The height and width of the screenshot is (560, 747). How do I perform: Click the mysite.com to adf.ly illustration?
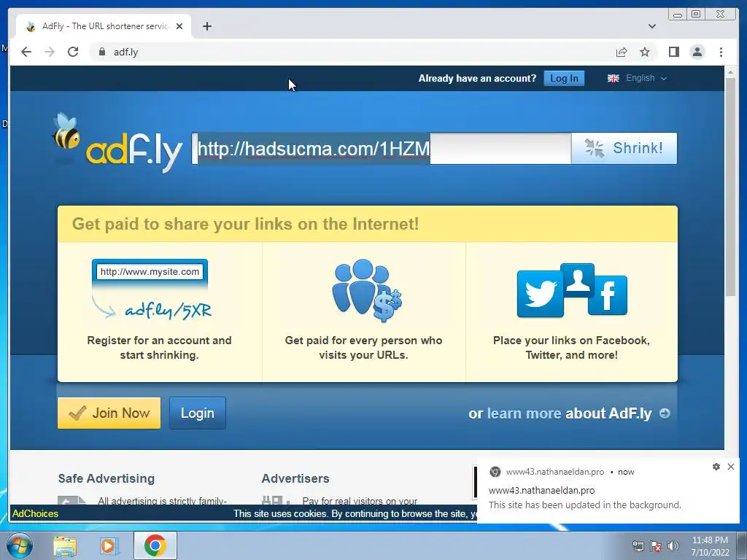pos(150,289)
